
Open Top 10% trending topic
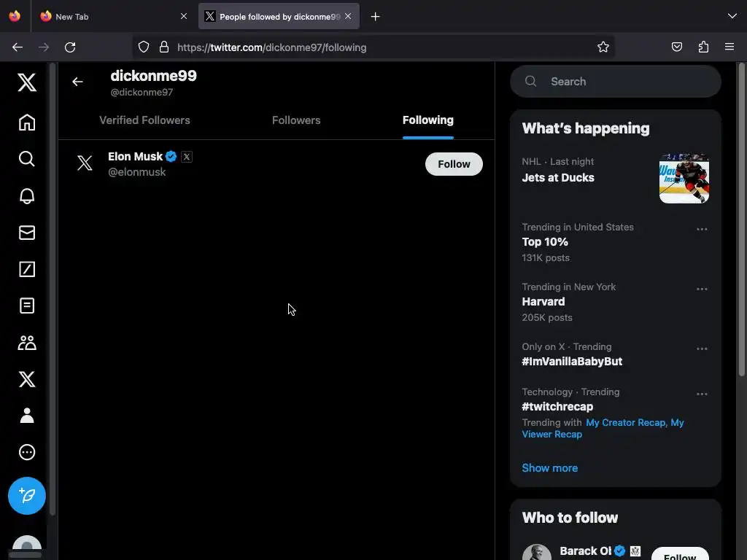coord(545,242)
